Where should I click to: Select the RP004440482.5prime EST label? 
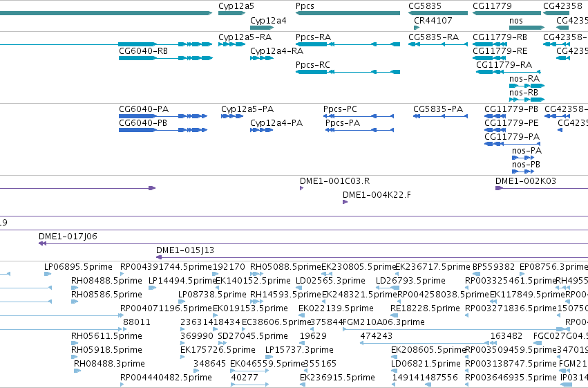tap(166, 378)
